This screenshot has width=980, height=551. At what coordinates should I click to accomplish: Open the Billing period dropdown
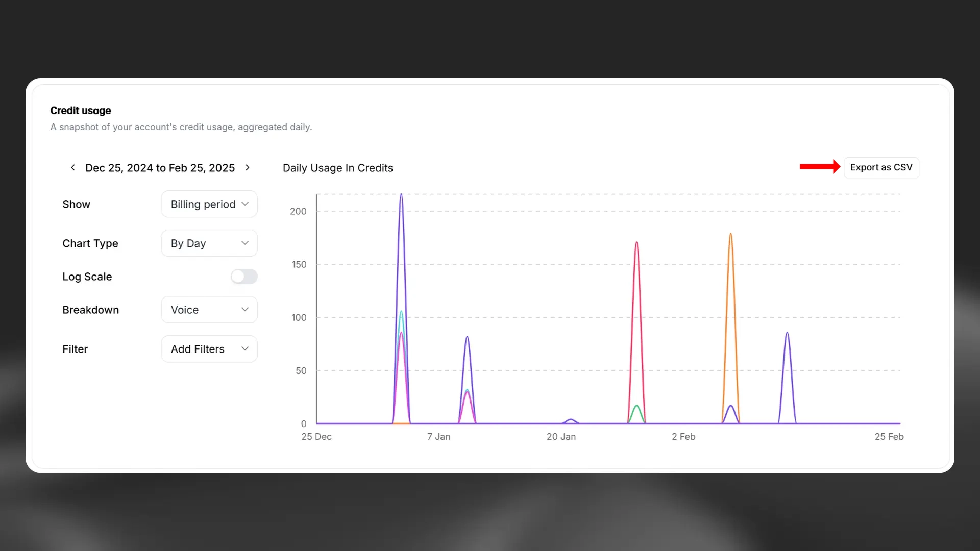[209, 204]
